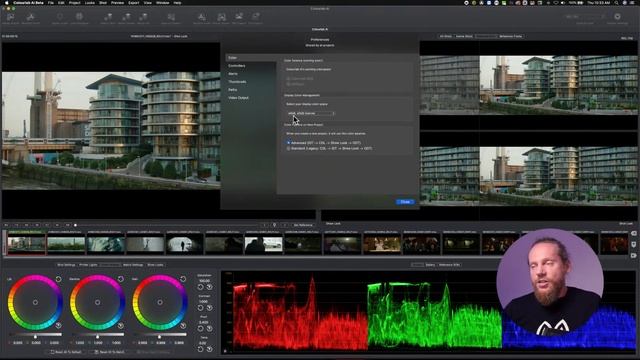Click the settings gear icon in the top toolbar
The width and height of the screenshot is (640, 360).
tap(617, 16)
